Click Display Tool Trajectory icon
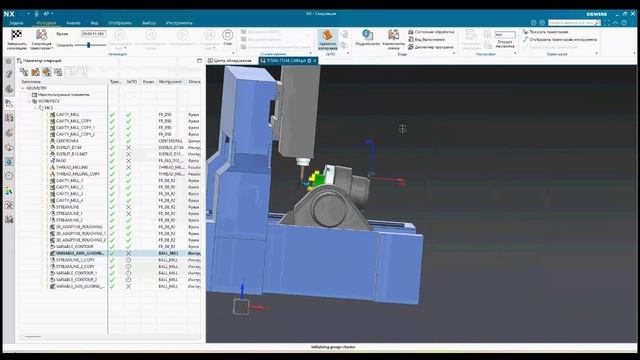Viewport: 640px width, 360px height. click(x=526, y=40)
